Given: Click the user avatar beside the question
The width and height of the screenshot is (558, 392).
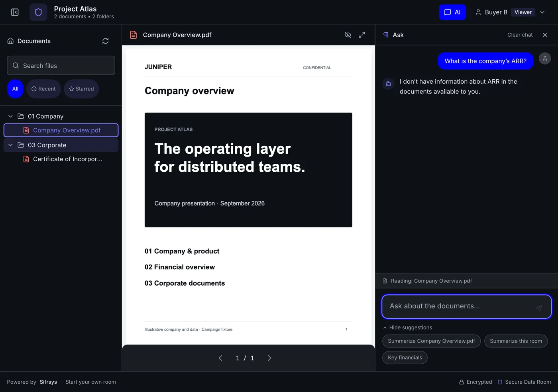Looking at the screenshot, I should coord(545,58).
